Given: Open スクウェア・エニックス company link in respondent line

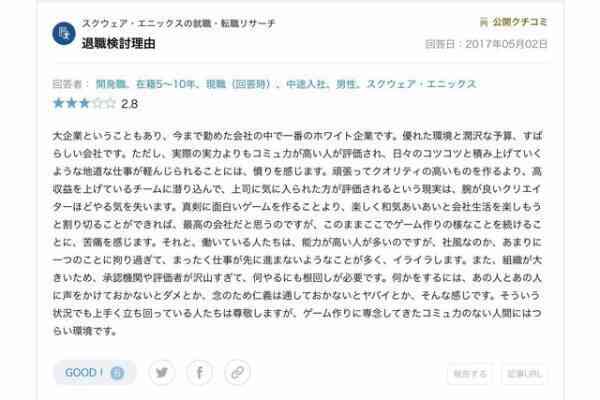Looking at the screenshot, I should pos(421,84).
